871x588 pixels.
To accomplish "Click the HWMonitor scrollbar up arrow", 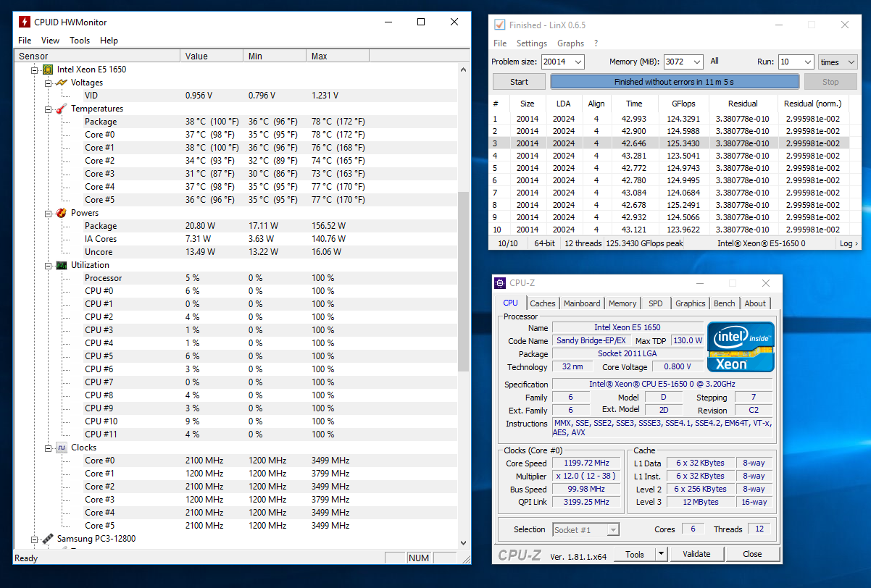I will (464, 70).
